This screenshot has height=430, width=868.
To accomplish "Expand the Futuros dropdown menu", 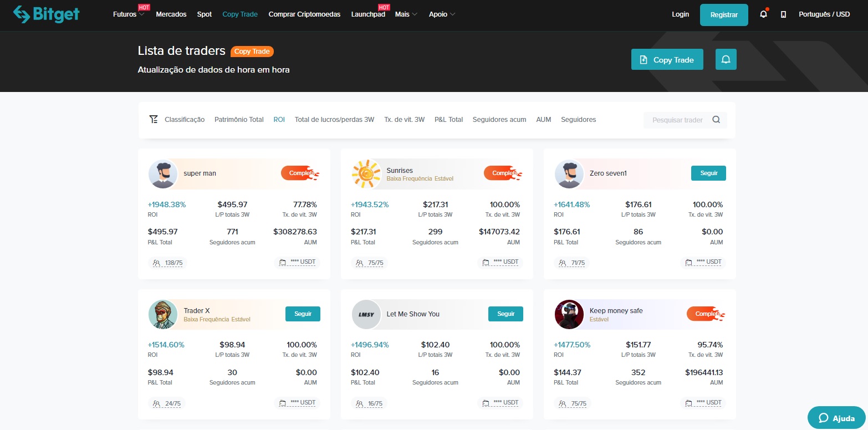I will 129,14.
